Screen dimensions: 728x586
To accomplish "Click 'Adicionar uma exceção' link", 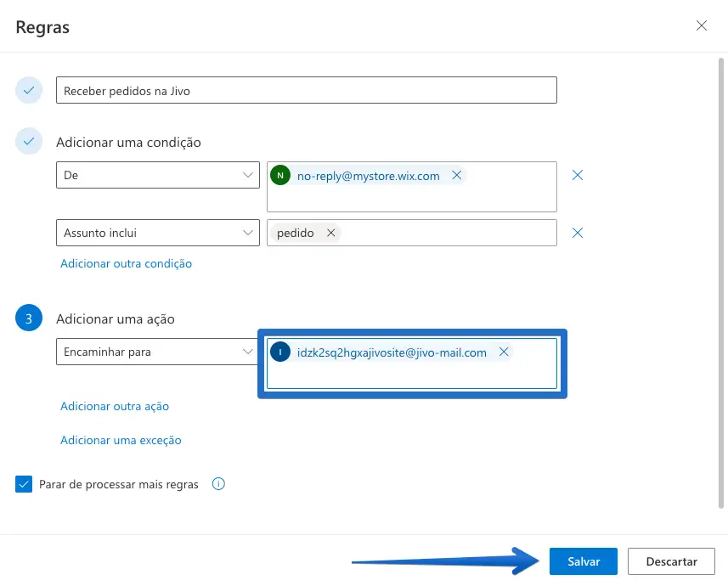I will pyautogui.click(x=121, y=441).
